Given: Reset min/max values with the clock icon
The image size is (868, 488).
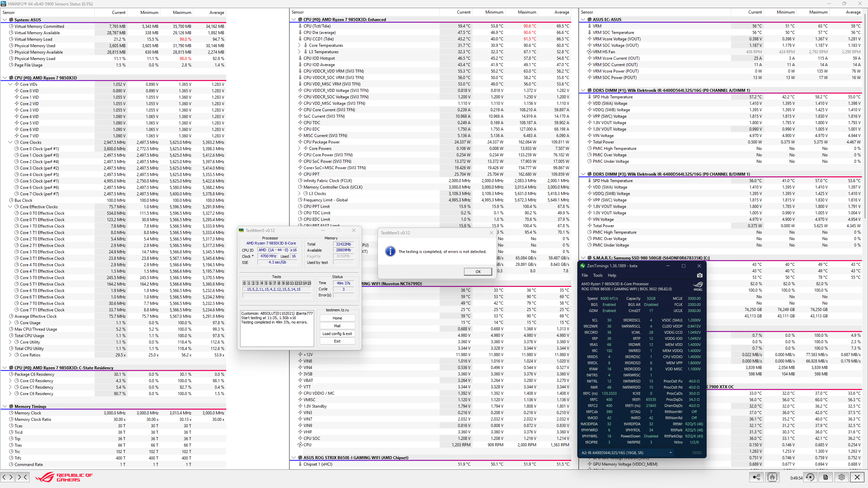Looking at the screenshot, I should (810, 477).
